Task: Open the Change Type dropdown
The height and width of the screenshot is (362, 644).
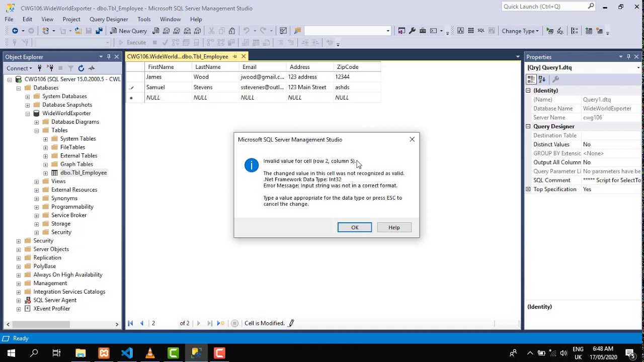Action: (x=520, y=31)
